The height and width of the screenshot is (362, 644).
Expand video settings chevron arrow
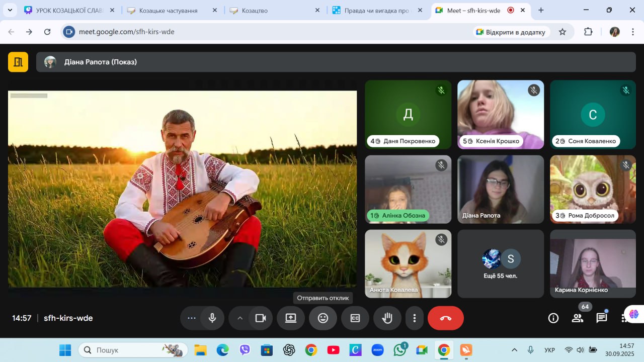(240, 318)
